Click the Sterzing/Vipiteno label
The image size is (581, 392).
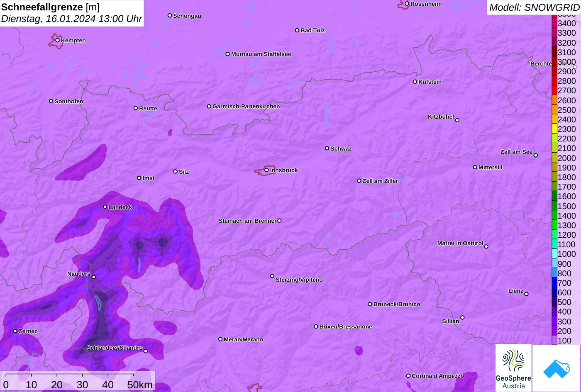299,280
